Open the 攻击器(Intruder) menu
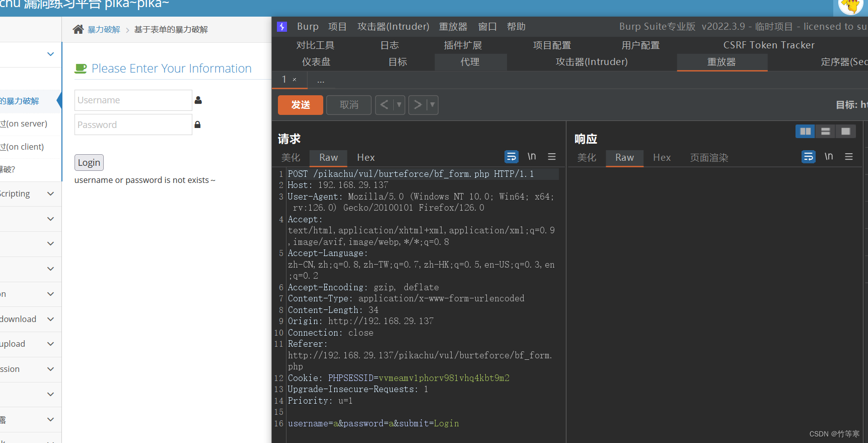This screenshot has height=443, width=868. pos(393,27)
